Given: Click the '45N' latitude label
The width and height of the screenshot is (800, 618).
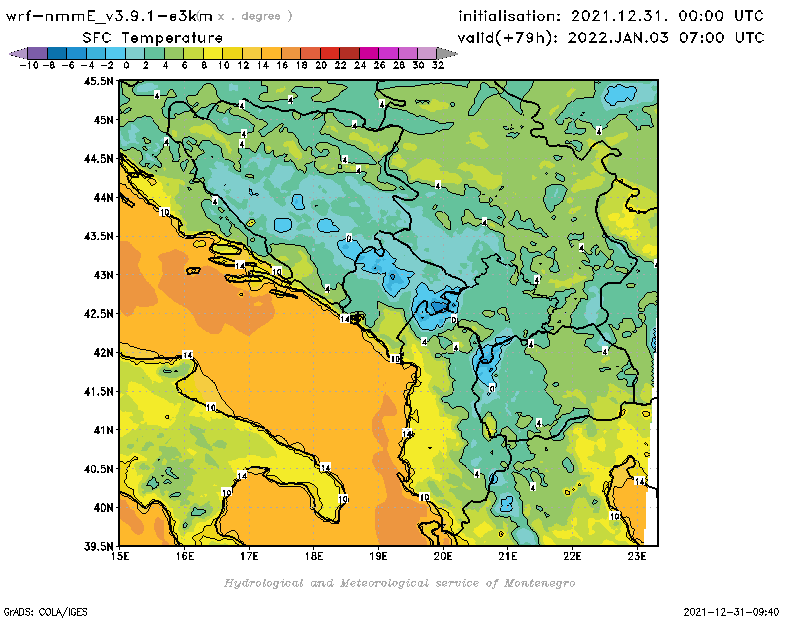Looking at the screenshot, I should (103, 120).
